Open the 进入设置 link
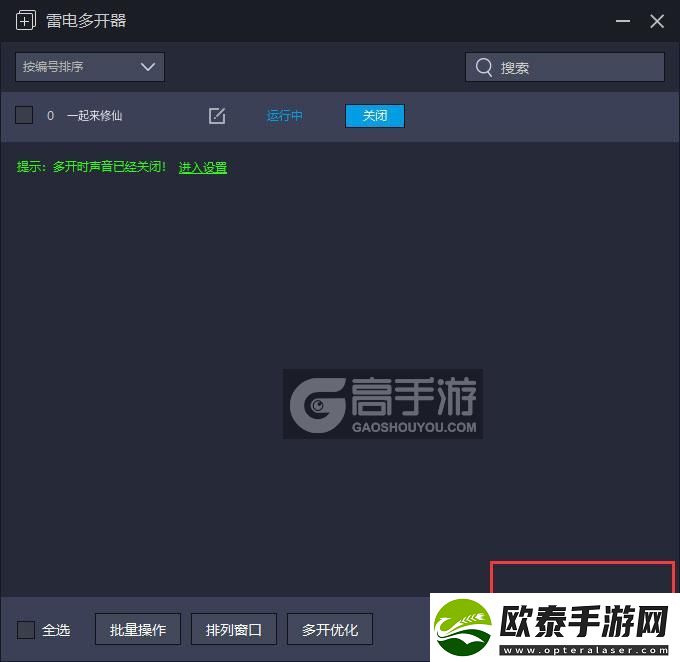Viewport: 680px width, 662px height. click(x=203, y=167)
